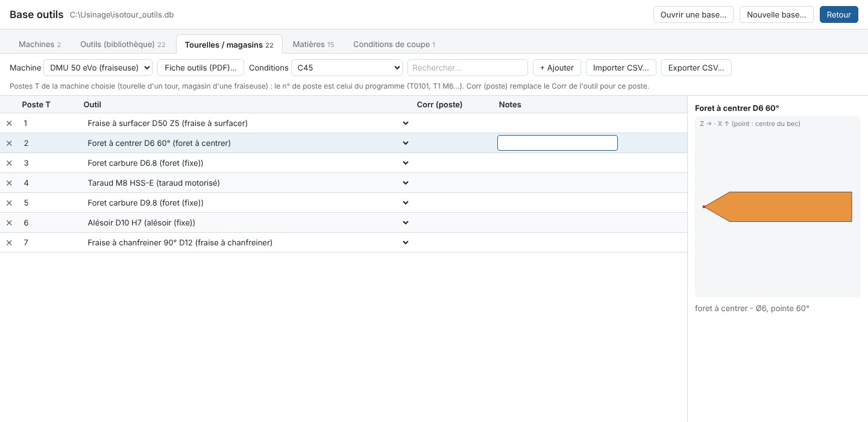Expand tool dropdown for Foret à centrer D6
Image resolution: width=868 pixels, height=422 pixels.
pos(247,143)
